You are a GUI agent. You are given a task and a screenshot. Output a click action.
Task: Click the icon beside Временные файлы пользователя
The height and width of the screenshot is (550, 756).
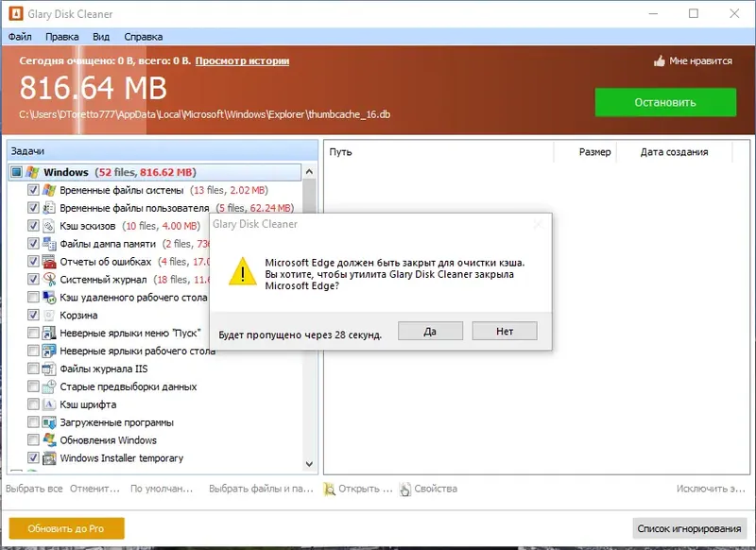49,208
